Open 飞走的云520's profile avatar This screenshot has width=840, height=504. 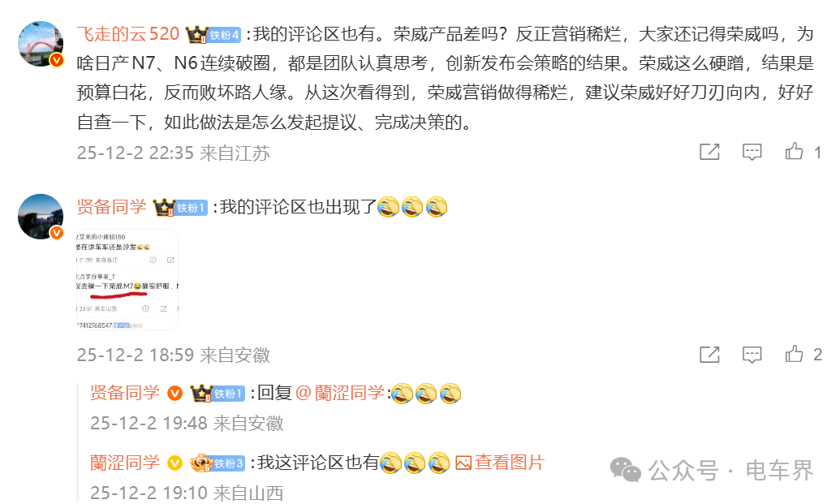tap(41, 44)
